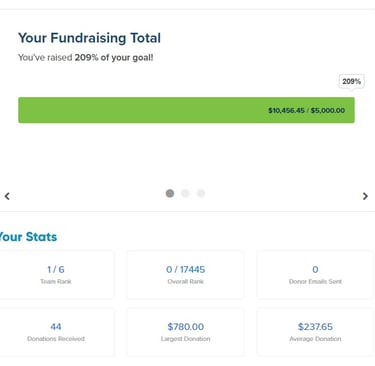Click the $10,456.45 / $5,000.00 amount label
Viewport: 375px width, 366px height.
[x=306, y=110]
